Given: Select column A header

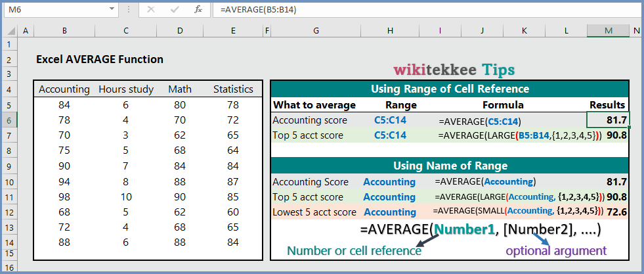Looking at the screenshot, I should [x=26, y=30].
